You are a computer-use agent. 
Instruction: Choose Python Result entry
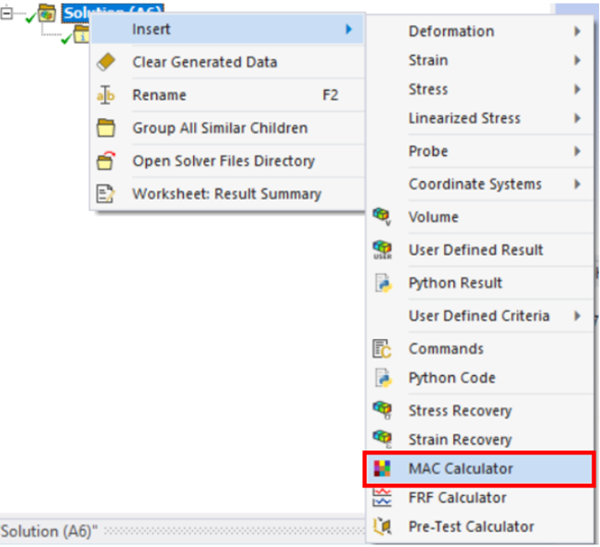[x=480, y=283]
